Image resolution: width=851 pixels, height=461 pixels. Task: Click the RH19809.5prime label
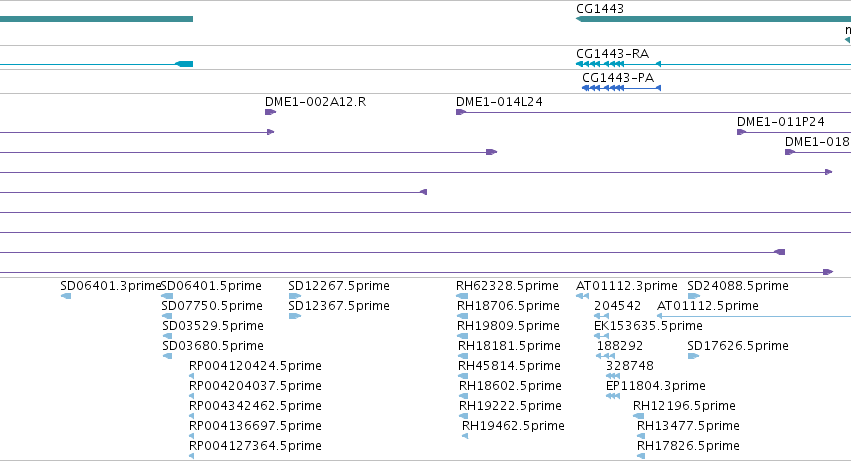point(508,326)
